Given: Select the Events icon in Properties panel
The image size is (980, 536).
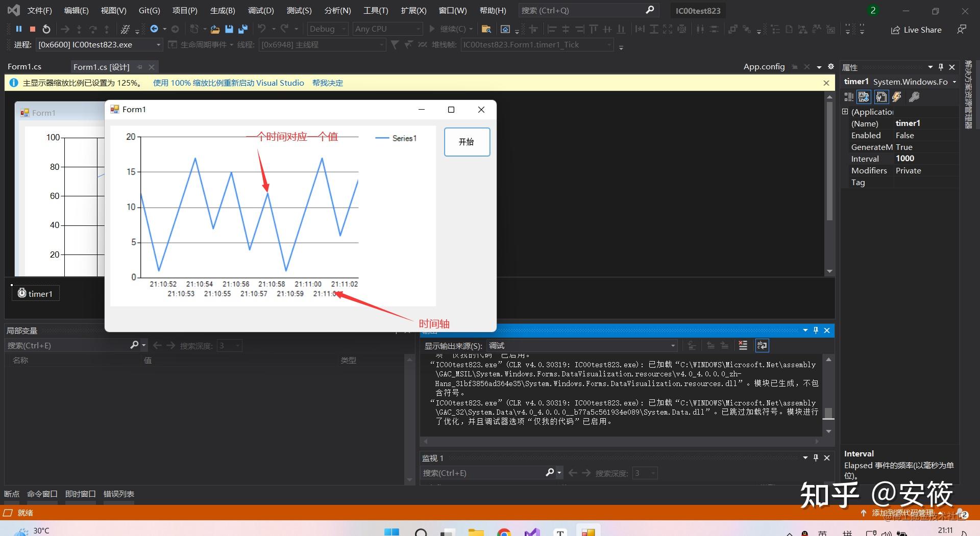Looking at the screenshot, I should (897, 97).
